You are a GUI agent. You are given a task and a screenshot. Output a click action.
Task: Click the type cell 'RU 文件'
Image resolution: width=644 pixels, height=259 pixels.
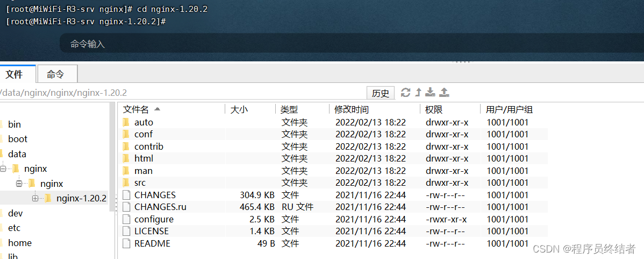[x=297, y=207]
